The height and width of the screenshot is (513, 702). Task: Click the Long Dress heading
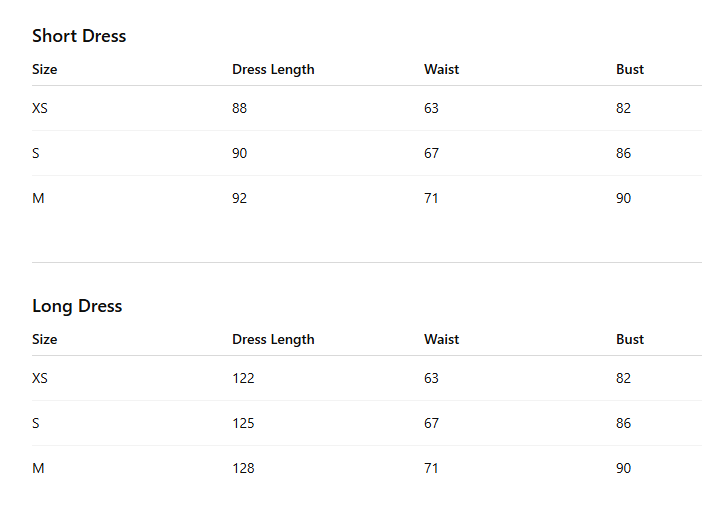point(77,306)
